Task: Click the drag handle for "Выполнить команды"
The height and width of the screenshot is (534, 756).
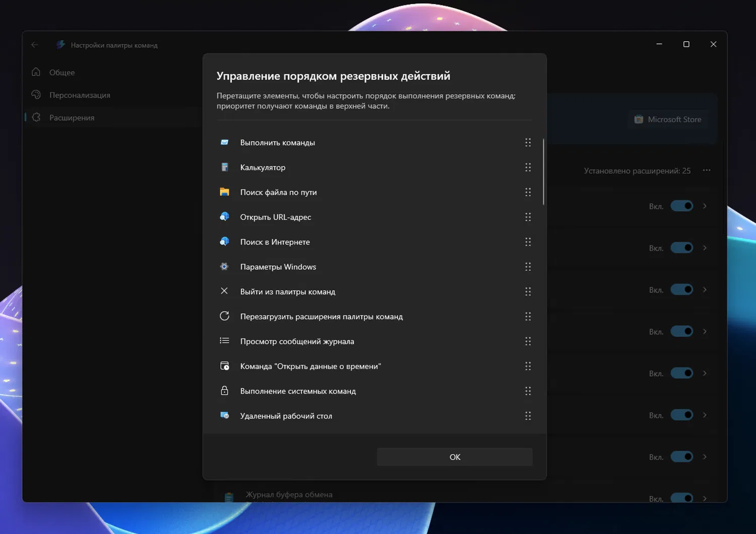Action: coord(528,143)
